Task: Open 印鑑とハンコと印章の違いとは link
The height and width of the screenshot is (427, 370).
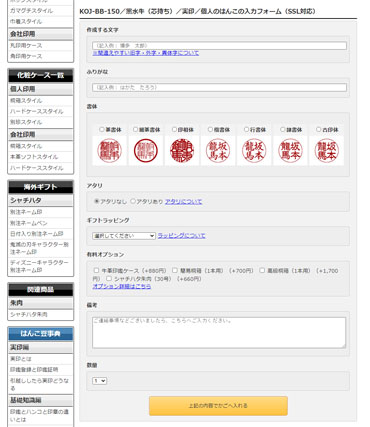Action: pos(39,415)
